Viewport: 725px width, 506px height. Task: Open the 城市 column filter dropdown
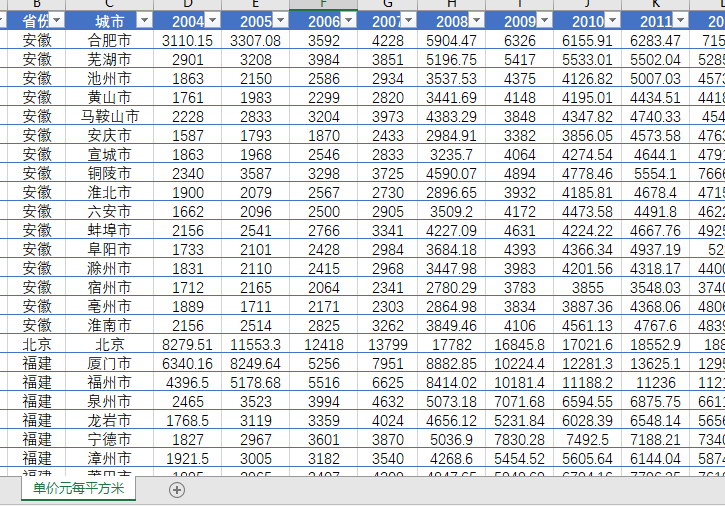tap(144, 20)
